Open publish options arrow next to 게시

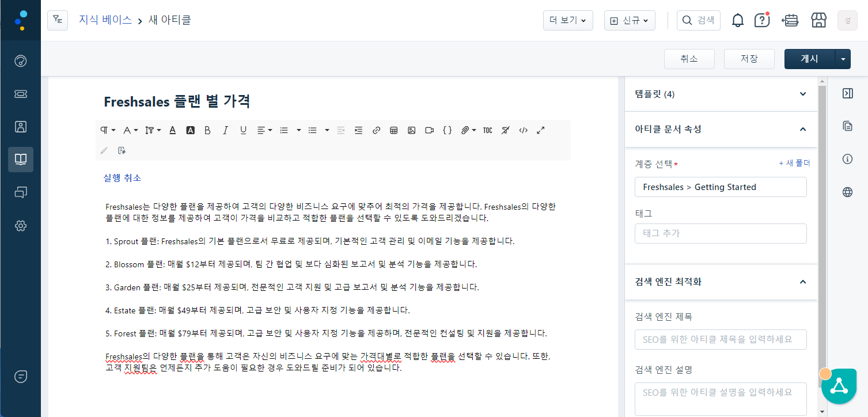point(843,59)
